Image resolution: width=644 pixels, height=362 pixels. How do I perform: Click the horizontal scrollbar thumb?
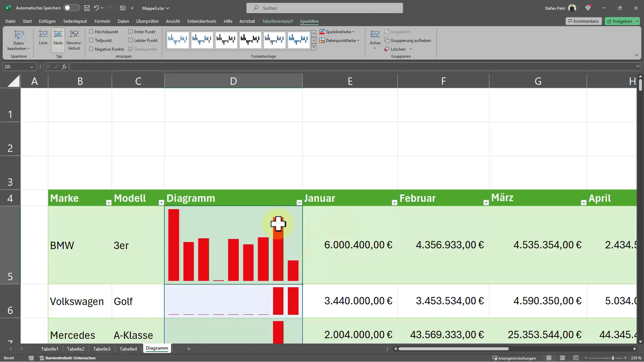click(453, 349)
